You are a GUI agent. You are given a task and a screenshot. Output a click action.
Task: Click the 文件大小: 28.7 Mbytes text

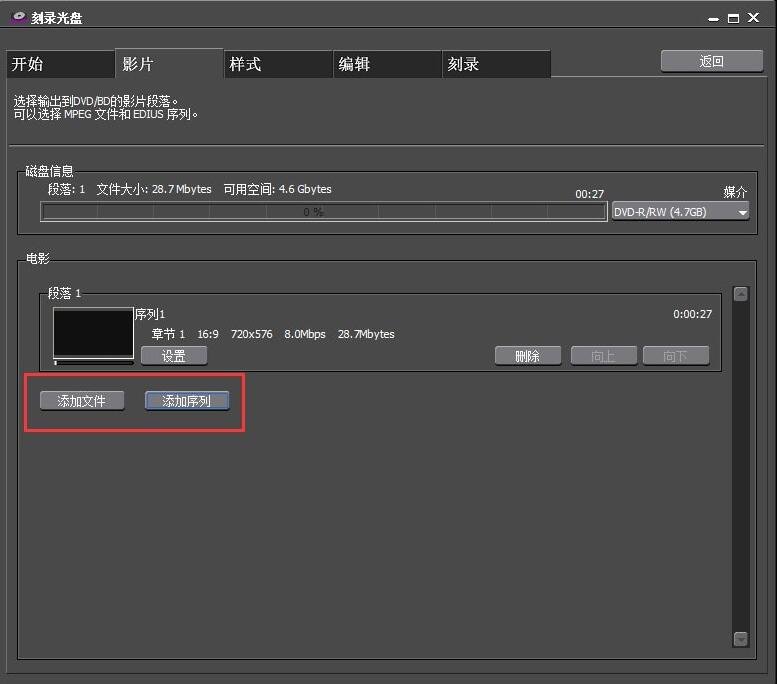pos(154,189)
